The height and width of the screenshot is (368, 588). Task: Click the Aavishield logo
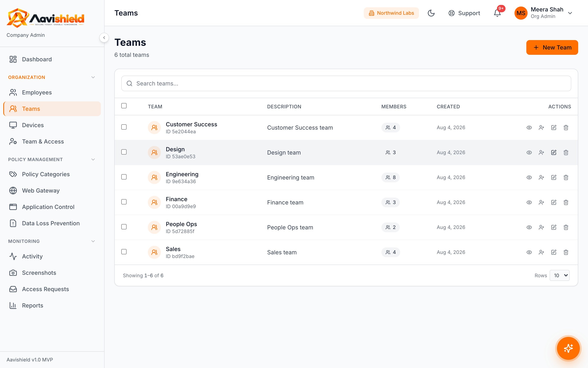click(x=46, y=18)
